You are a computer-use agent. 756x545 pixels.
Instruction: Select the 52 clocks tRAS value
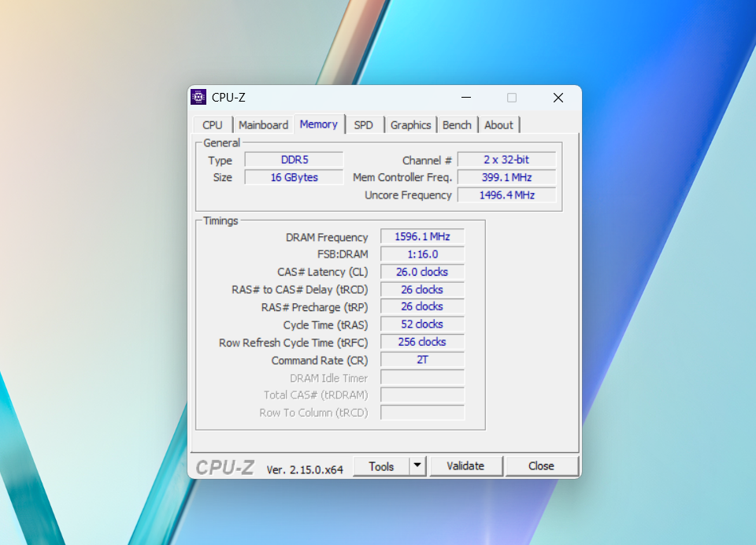pyautogui.click(x=422, y=324)
